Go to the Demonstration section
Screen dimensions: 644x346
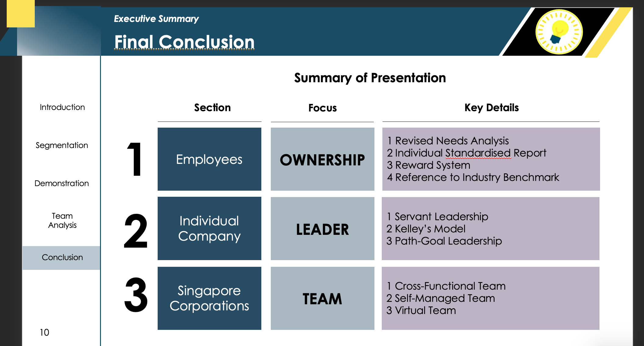tap(62, 183)
